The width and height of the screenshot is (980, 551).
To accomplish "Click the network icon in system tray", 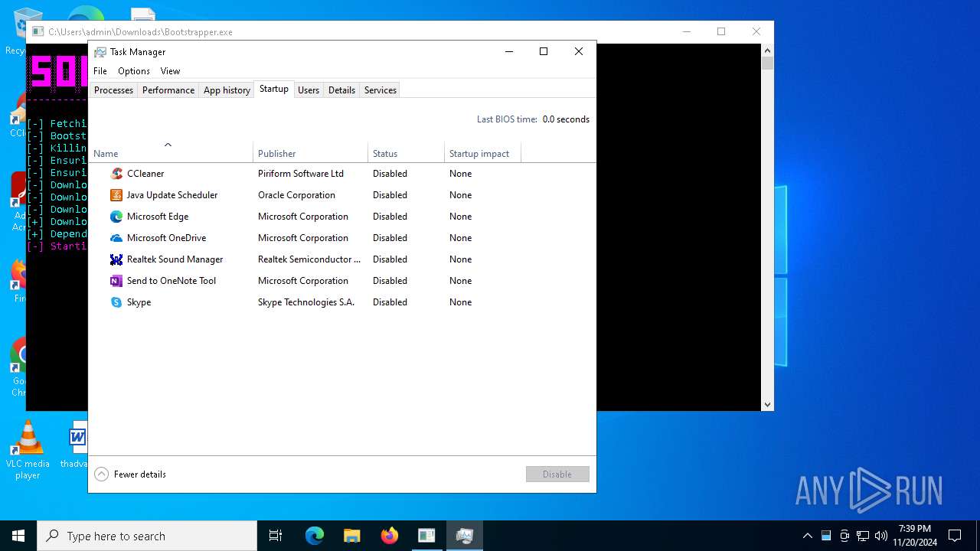I will (863, 536).
